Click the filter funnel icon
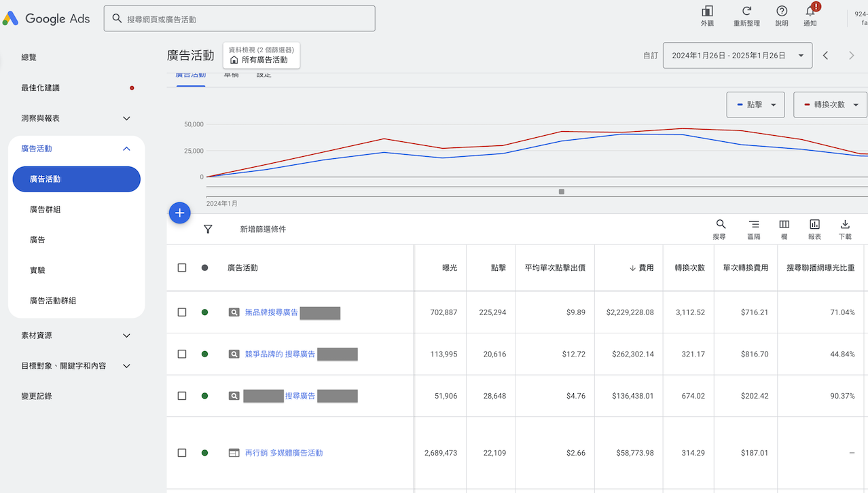868x493 pixels. pyautogui.click(x=208, y=230)
